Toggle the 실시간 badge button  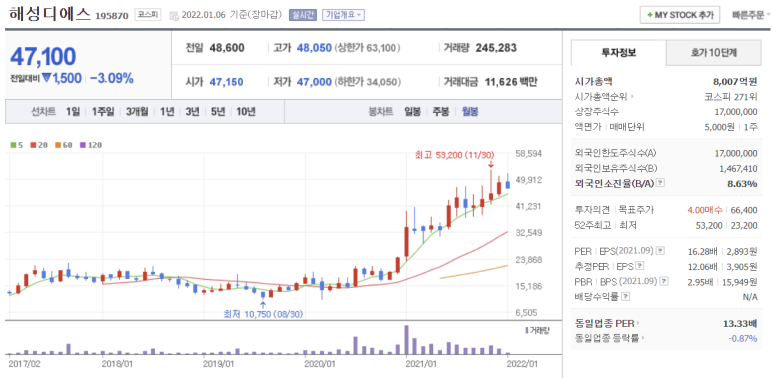(303, 15)
